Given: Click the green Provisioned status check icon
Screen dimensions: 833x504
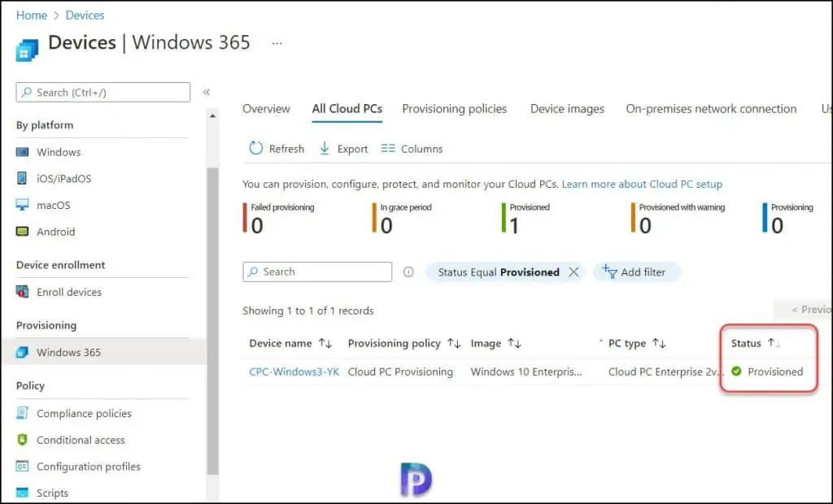Looking at the screenshot, I should 736,371.
